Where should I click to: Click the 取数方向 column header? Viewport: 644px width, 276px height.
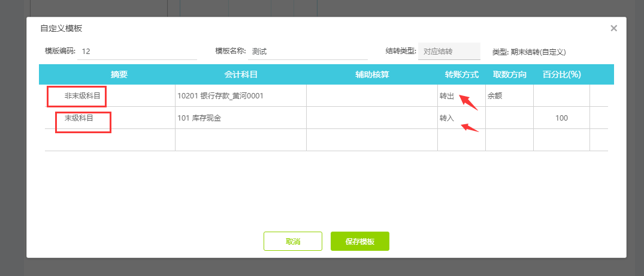[509, 74]
